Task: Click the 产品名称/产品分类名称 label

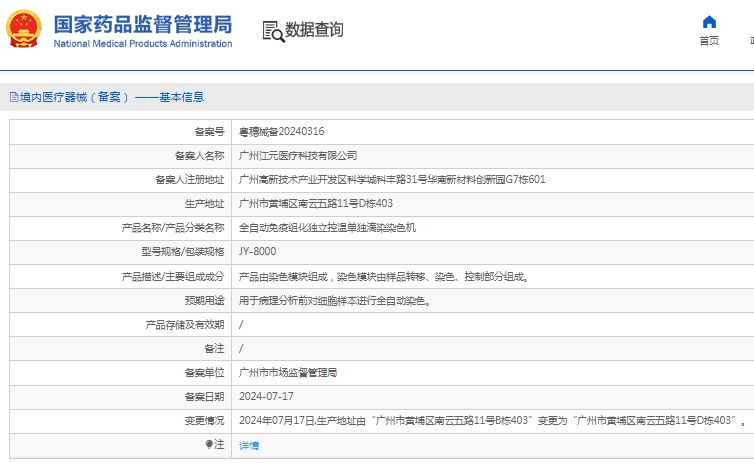Action: (x=173, y=227)
